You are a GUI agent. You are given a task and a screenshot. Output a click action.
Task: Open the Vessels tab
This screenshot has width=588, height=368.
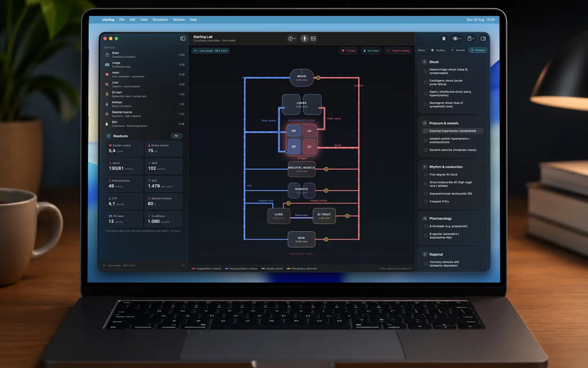[x=458, y=50]
